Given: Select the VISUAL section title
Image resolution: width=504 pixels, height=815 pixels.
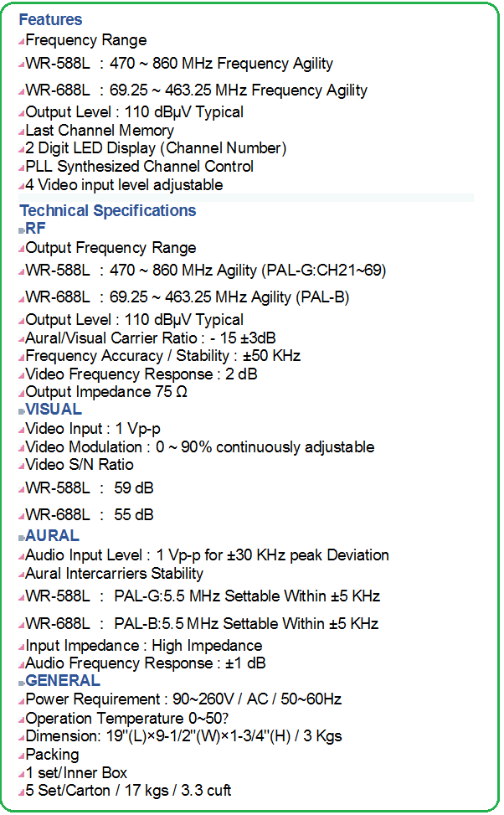Looking at the screenshot, I should tap(54, 409).
